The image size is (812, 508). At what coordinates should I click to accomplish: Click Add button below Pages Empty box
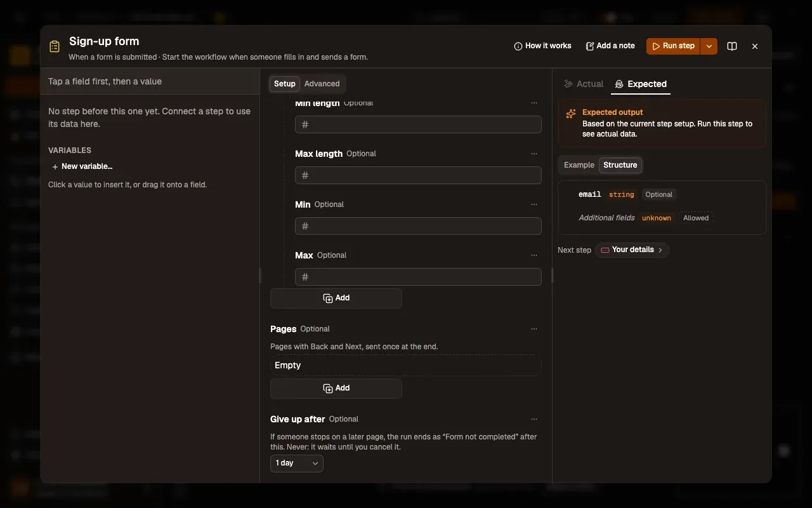pyautogui.click(x=336, y=389)
